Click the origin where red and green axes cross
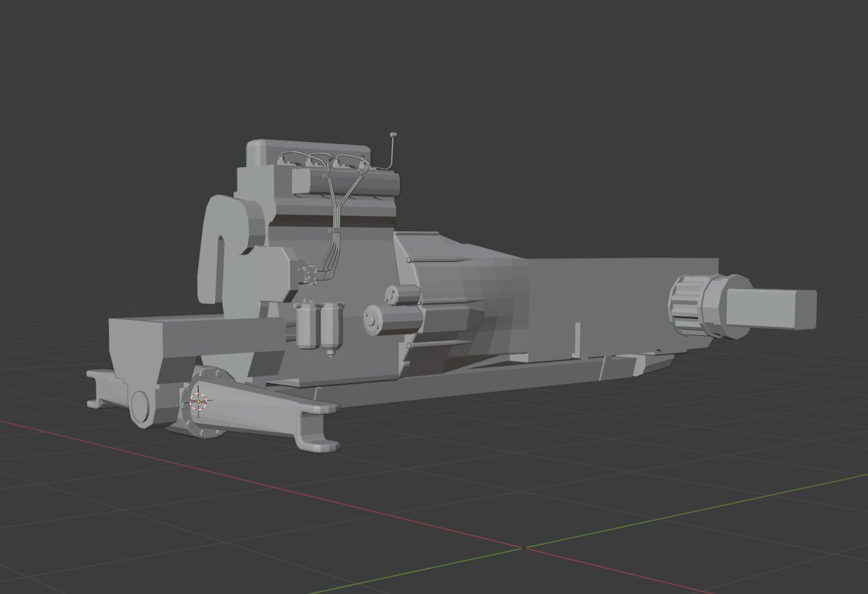 coord(523,547)
